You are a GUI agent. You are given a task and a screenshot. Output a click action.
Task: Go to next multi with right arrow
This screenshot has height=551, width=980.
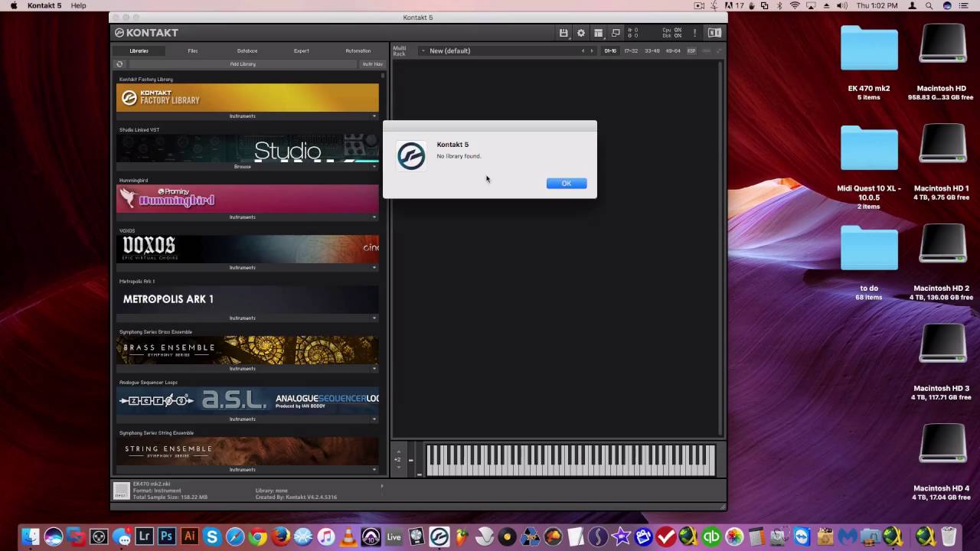[x=591, y=51]
